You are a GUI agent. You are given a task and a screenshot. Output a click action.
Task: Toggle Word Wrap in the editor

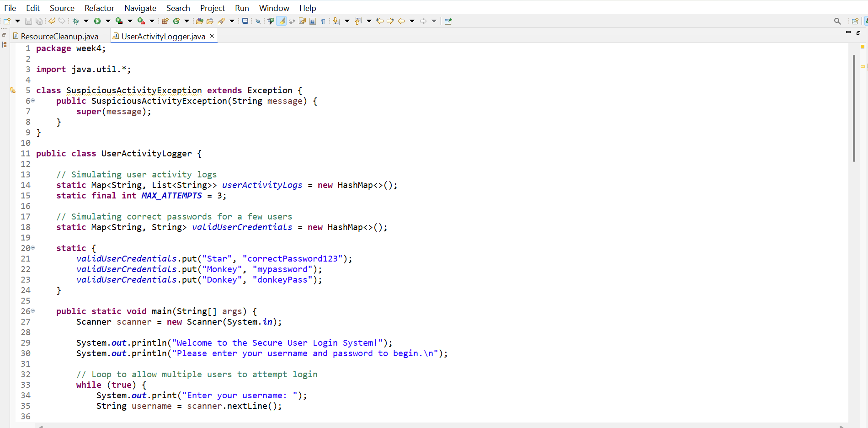(x=302, y=21)
